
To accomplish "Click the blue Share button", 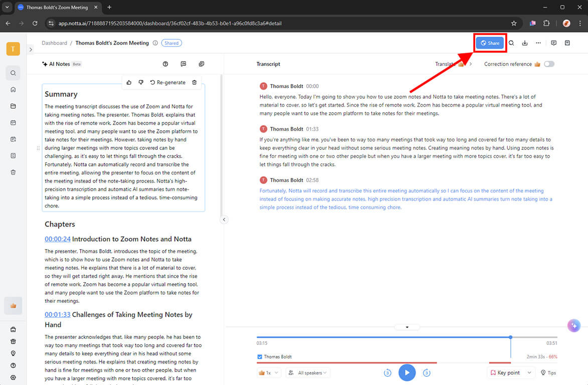I will (490, 43).
